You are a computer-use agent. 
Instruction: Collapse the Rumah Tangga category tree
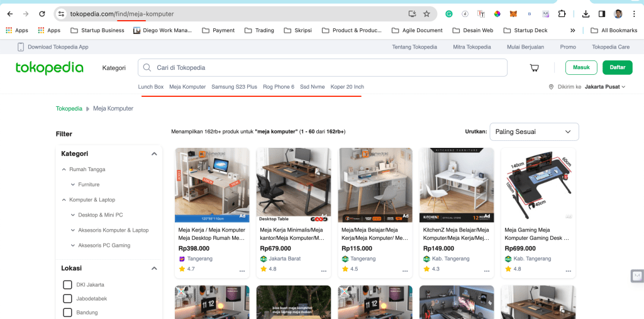(x=64, y=169)
